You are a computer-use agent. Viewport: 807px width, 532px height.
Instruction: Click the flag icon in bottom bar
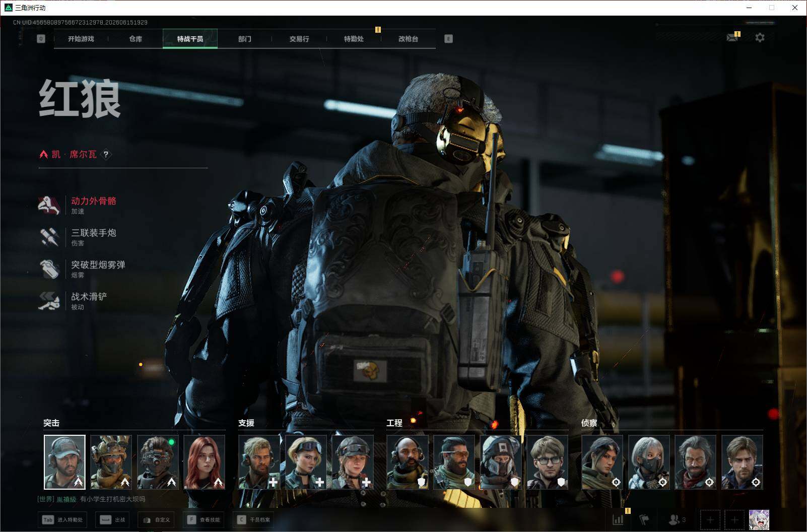(x=644, y=520)
